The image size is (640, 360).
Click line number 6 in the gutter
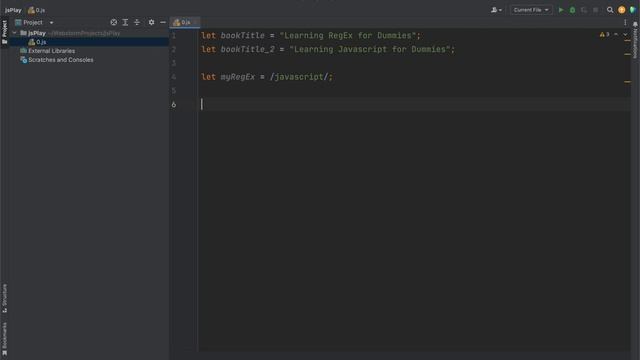point(174,104)
